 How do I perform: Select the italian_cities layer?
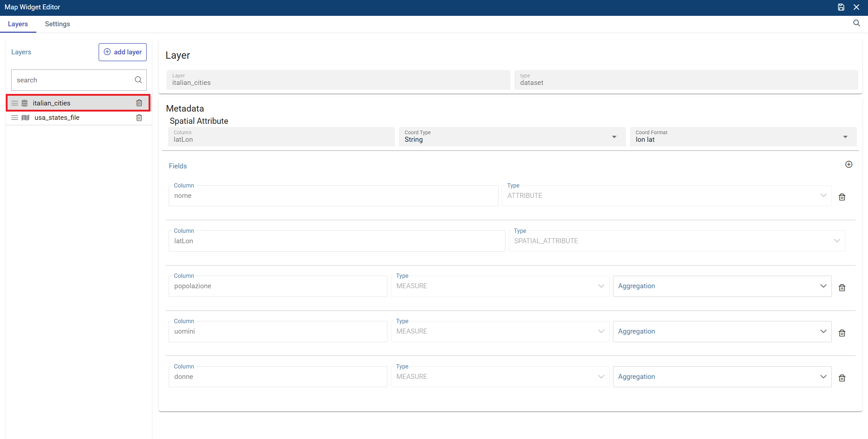(x=78, y=103)
